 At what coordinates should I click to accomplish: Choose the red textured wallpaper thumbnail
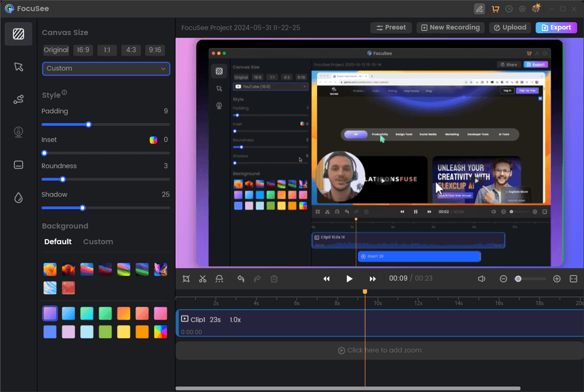coord(68,287)
